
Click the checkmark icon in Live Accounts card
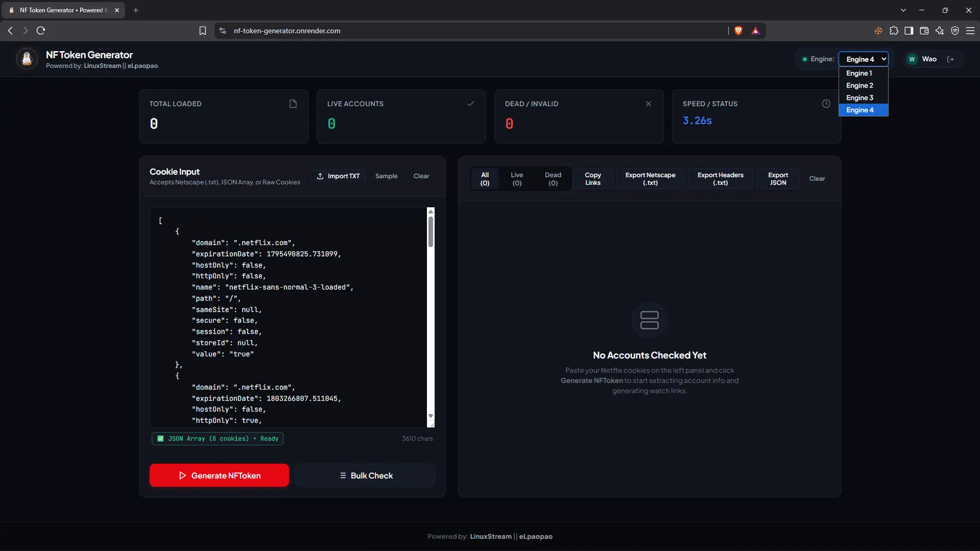[x=471, y=104]
